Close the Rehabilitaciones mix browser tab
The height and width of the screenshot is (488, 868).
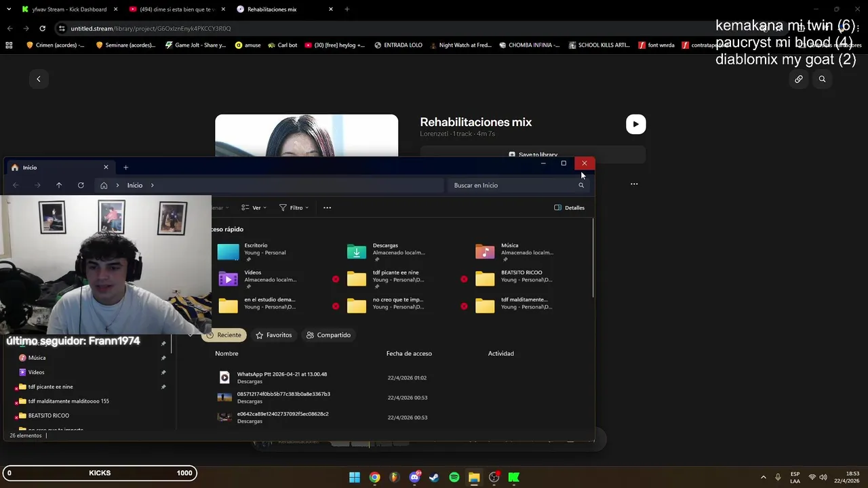tap(331, 9)
